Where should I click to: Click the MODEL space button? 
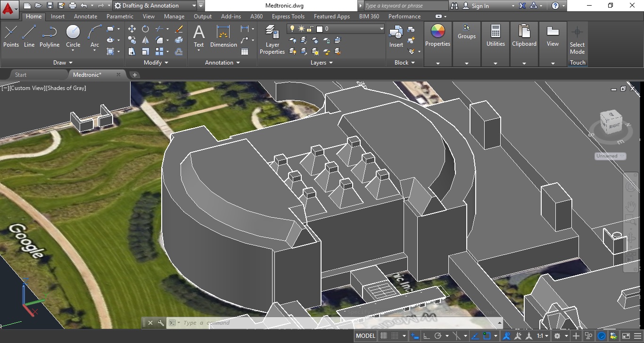(x=366, y=336)
